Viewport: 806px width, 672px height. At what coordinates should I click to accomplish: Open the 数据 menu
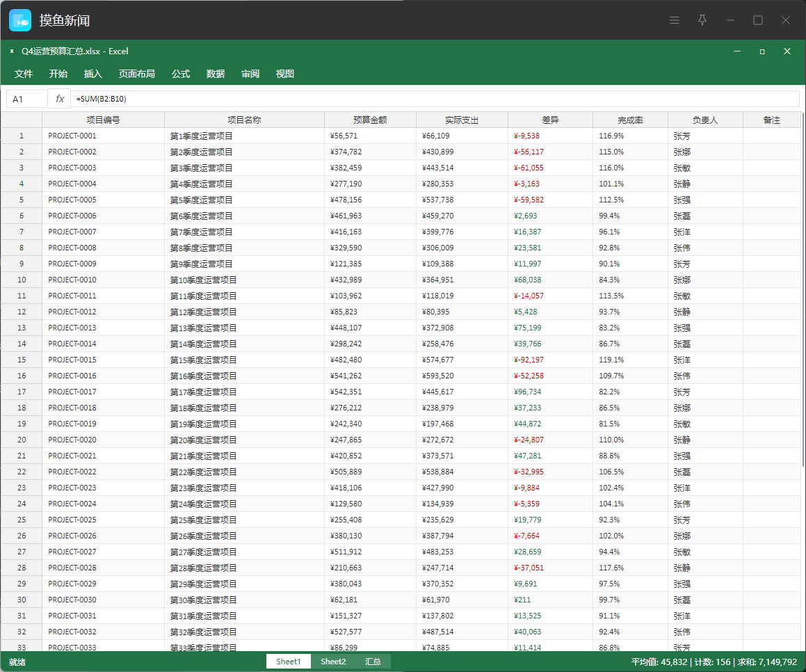pyautogui.click(x=216, y=74)
